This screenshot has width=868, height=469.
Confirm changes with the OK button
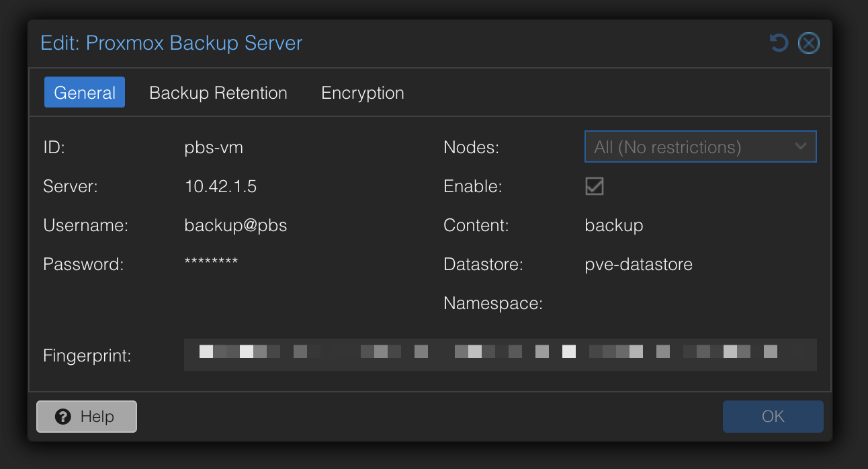click(773, 417)
